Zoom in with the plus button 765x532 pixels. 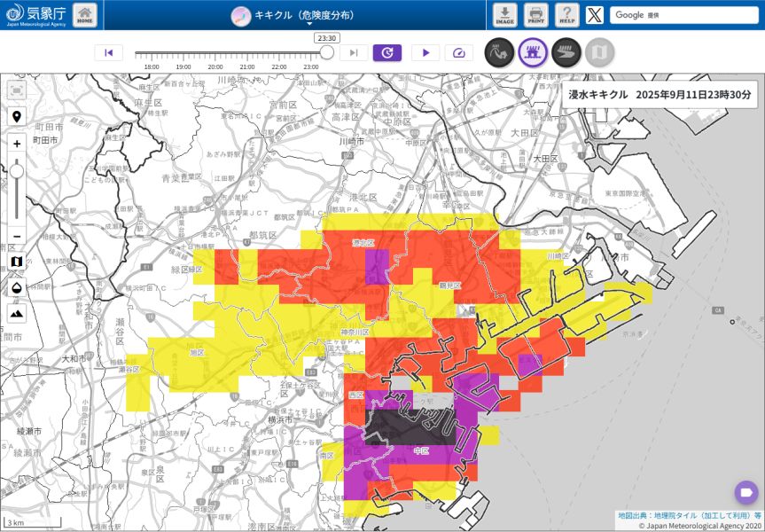(17, 144)
